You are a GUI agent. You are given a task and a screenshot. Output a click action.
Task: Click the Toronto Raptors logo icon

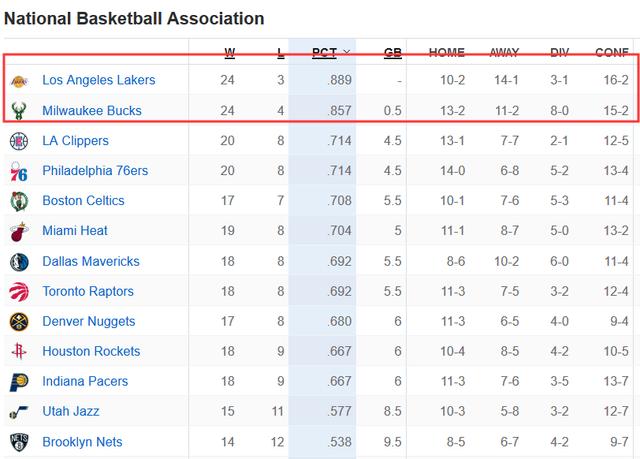(19, 292)
